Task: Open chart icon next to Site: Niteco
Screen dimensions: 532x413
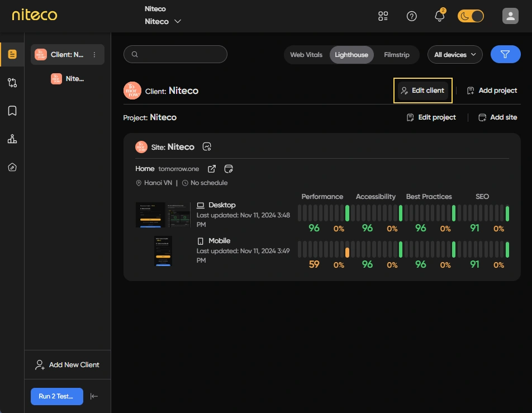Action: (x=207, y=146)
